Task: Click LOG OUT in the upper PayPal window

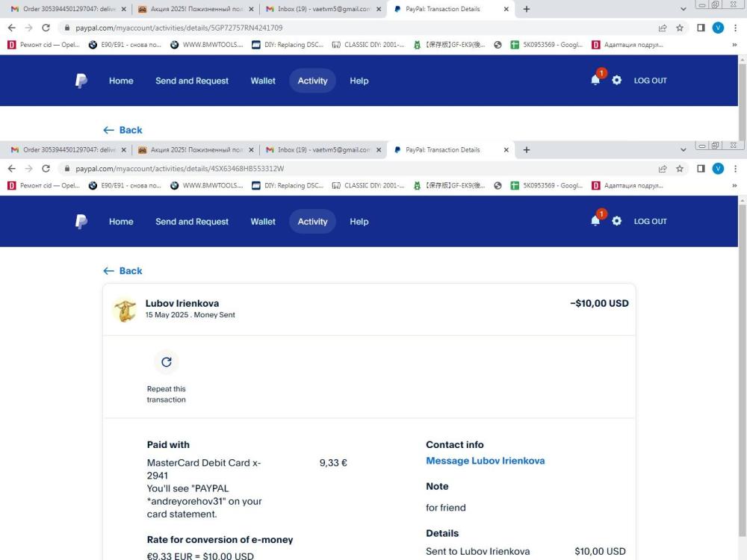Action: 651,81
